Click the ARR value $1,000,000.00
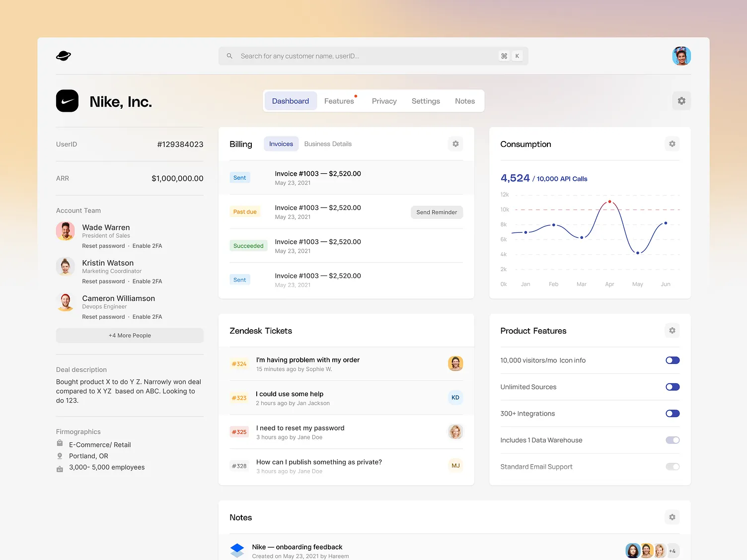Viewport: 747px width, 560px height. (177, 178)
